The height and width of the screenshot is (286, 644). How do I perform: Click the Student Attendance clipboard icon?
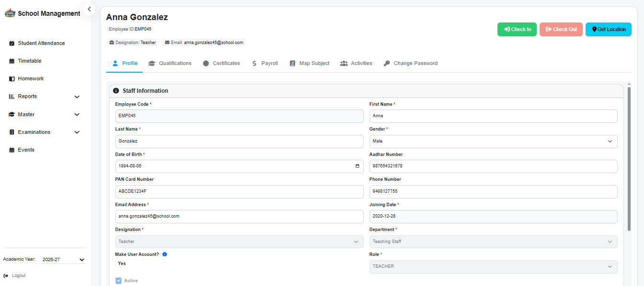tap(12, 43)
